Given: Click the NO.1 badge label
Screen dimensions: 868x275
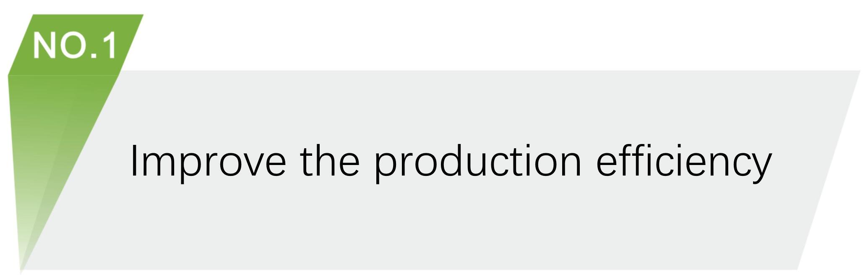Looking at the screenshot, I should point(75,46).
